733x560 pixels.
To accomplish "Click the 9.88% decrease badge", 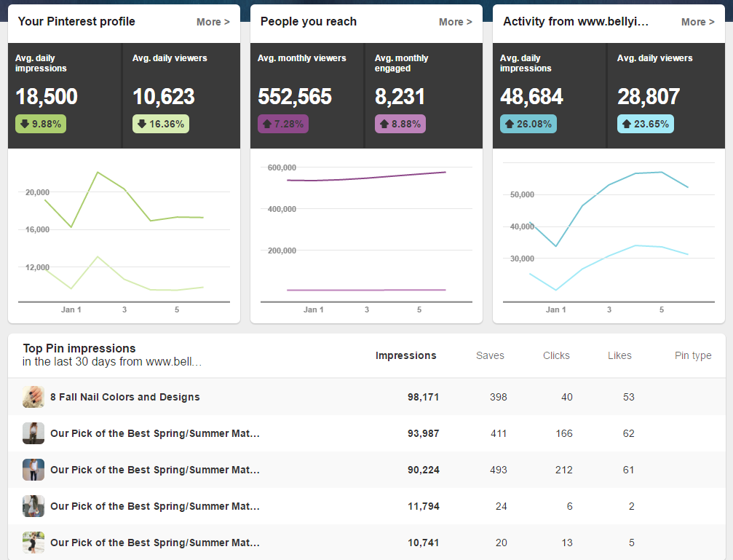I will (41, 124).
